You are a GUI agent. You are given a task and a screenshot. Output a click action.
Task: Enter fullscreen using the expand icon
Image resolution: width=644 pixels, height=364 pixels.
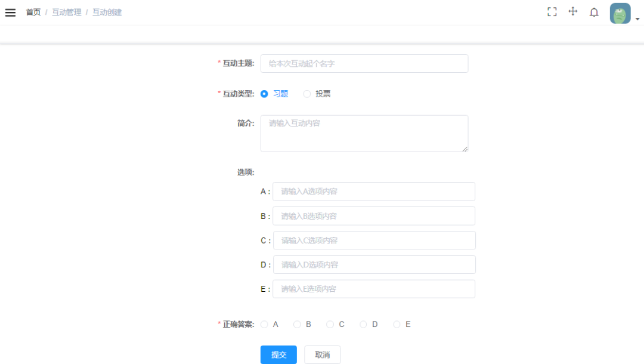coord(552,11)
